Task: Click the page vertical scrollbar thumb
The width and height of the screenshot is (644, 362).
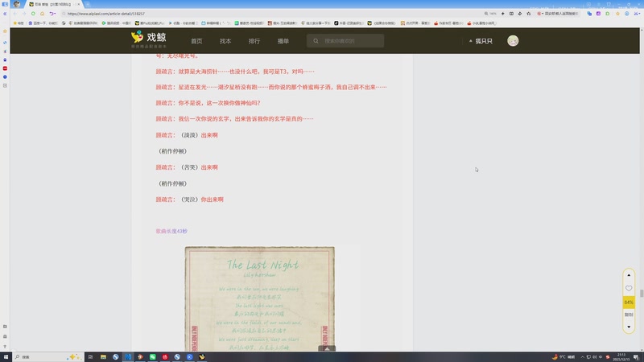Action: click(x=642, y=294)
